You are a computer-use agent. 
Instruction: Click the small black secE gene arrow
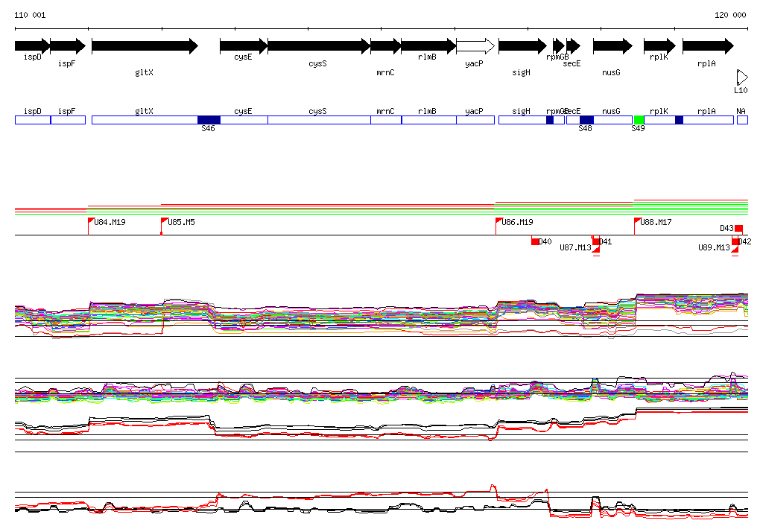coord(573,46)
